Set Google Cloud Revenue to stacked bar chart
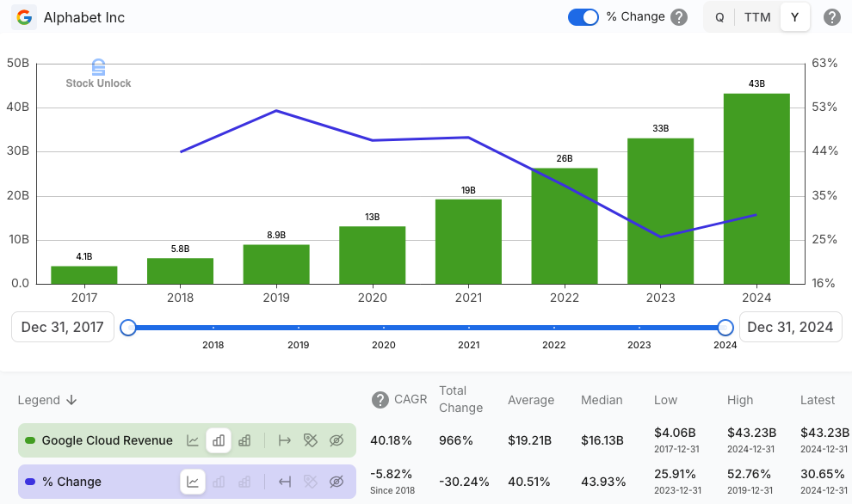The image size is (852, 504). [x=244, y=440]
